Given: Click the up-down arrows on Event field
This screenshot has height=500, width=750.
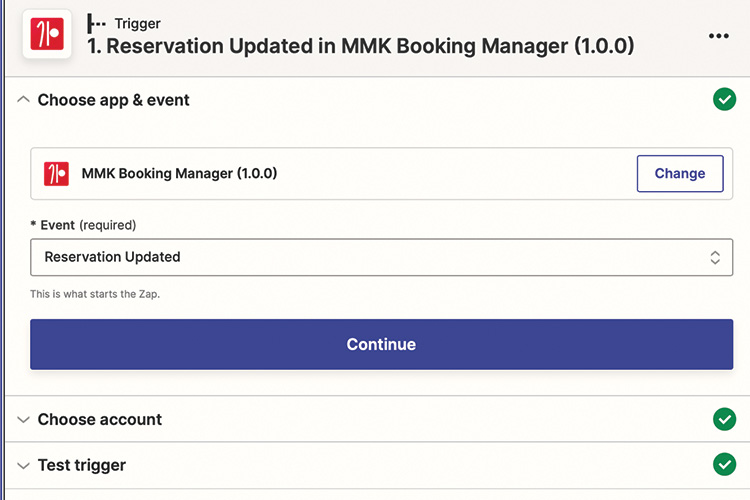Looking at the screenshot, I should 715,257.
